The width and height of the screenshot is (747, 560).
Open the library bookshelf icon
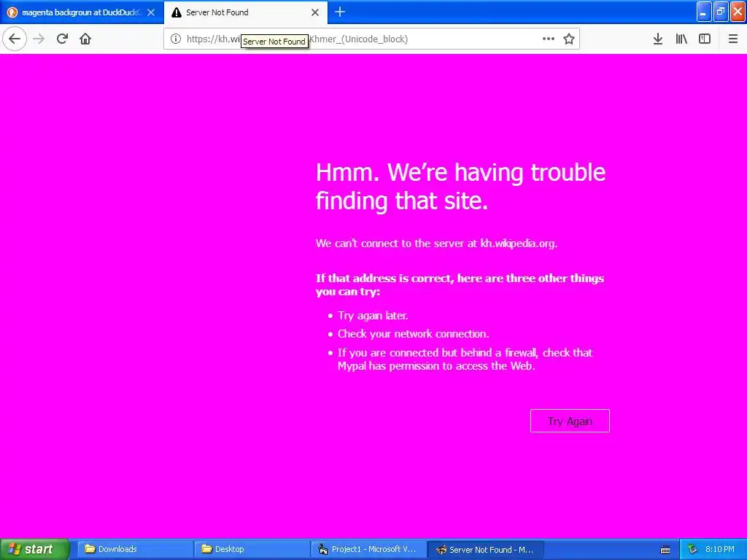[x=681, y=39]
